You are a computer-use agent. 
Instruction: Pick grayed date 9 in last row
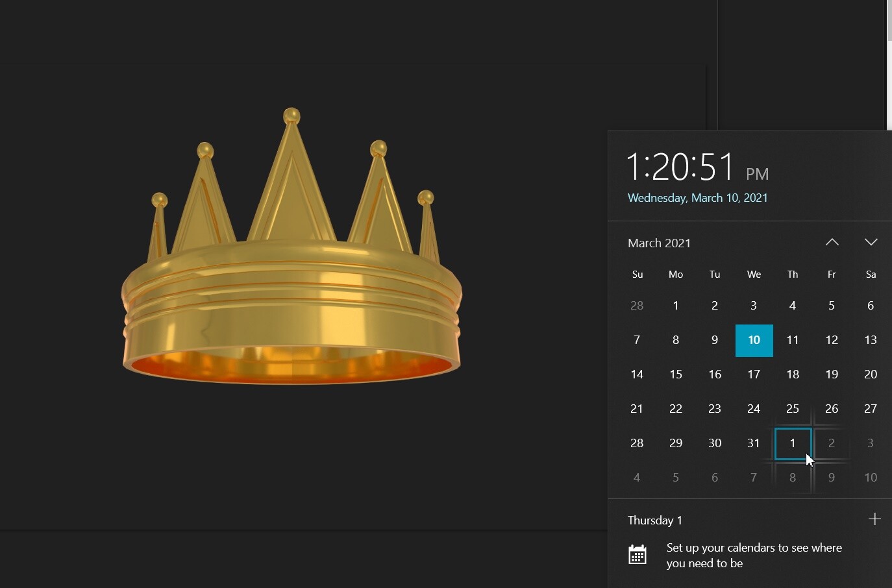(x=832, y=478)
